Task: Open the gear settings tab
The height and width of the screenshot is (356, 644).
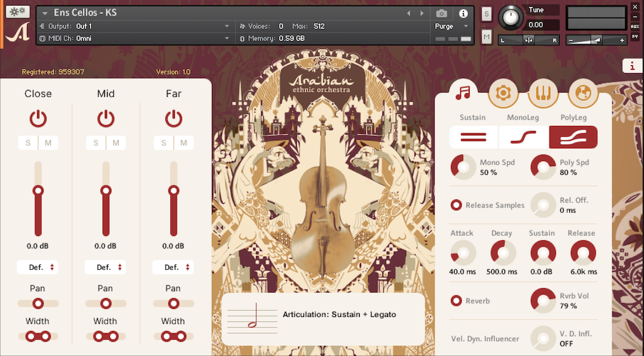Action: (x=503, y=93)
